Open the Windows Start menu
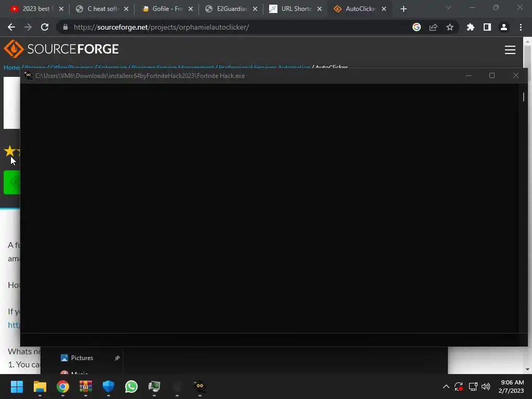This screenshot has width=532, height=399. (17, 387)
